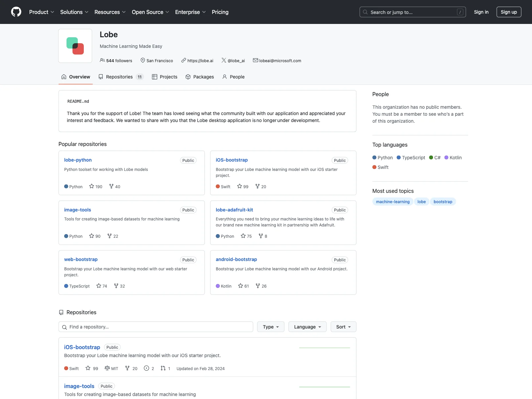Open the Pricing page

click(x=220, y=12)
